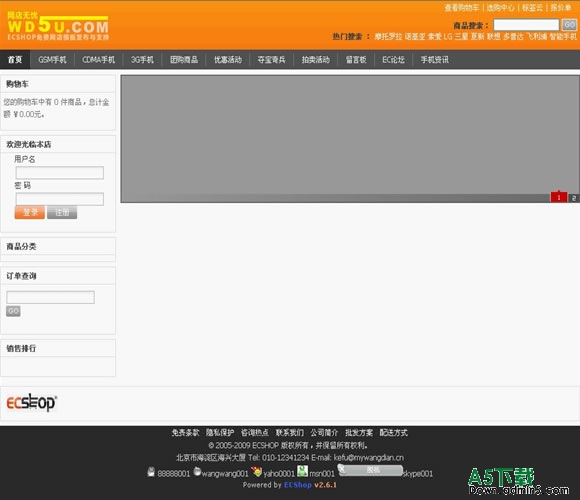
Task: Click the 标签云 link at top
Action: click(x=532, y=8)
